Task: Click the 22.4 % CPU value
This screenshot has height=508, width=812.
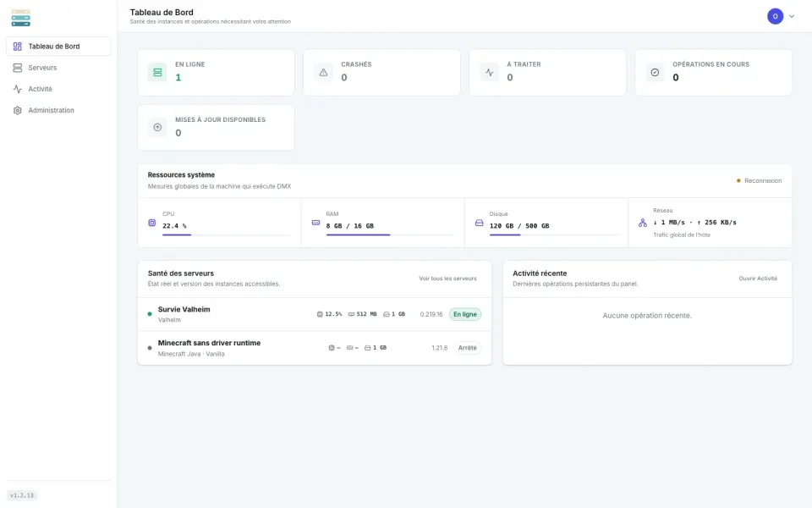Action: 174,226
